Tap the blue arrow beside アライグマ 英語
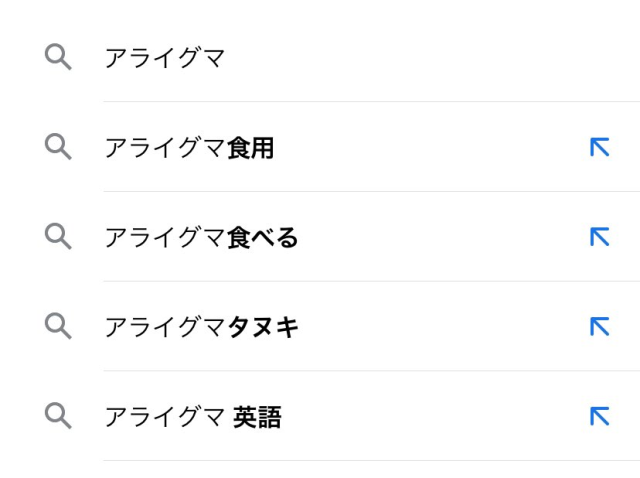640x478 pixels. 599,416
